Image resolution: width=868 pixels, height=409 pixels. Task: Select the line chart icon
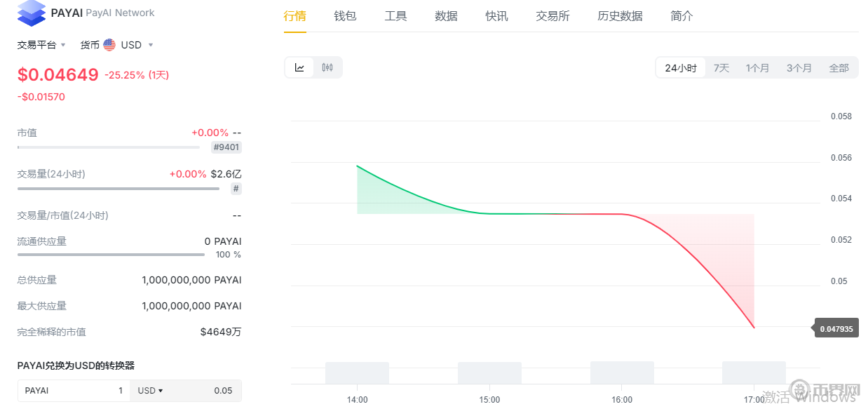(299, 67)
